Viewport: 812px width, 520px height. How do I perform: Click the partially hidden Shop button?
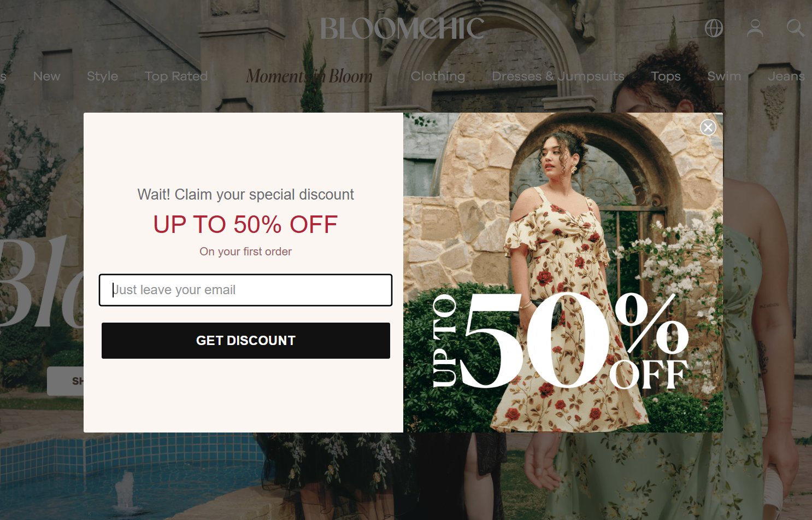coord(66,381)
